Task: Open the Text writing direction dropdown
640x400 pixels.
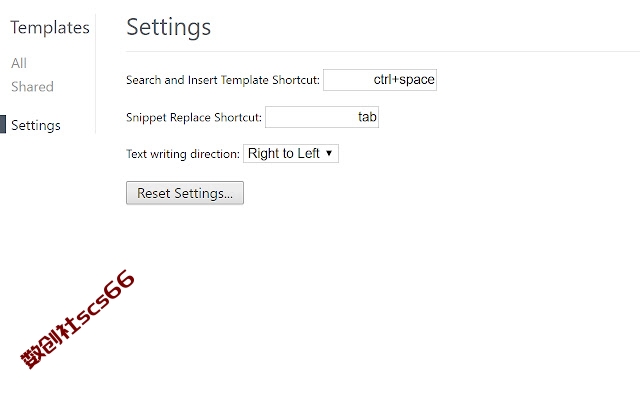Action: [x=291, y=153]
